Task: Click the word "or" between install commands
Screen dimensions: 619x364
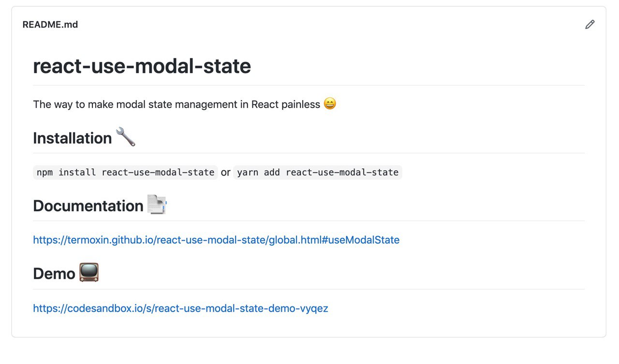Action: (226, 172)
